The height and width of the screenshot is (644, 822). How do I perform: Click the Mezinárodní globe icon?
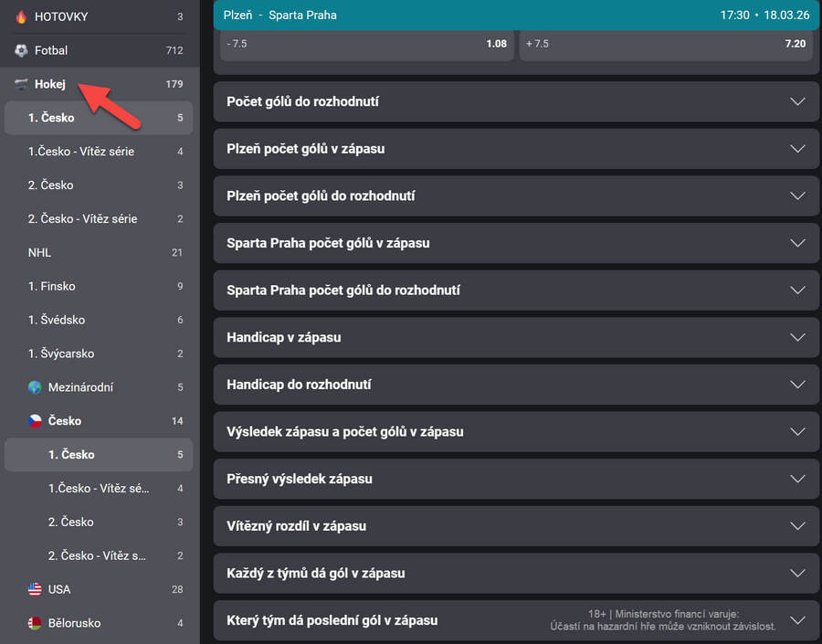pyautogui.click(x=35, y=387)
